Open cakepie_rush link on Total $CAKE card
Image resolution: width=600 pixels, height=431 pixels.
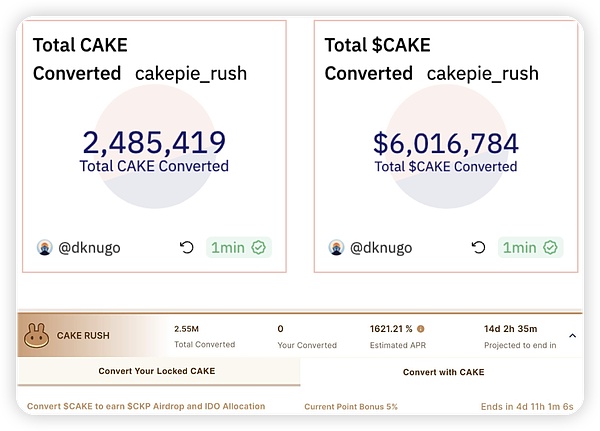(482, 74)
